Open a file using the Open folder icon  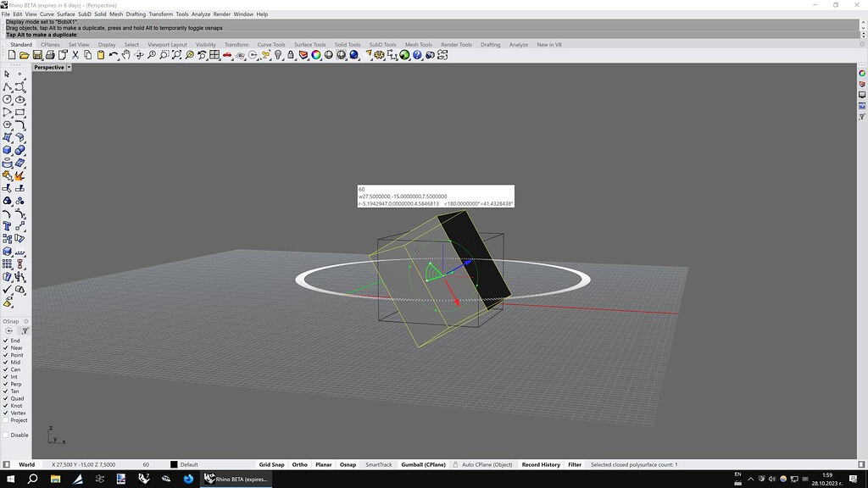pos(22,55)
